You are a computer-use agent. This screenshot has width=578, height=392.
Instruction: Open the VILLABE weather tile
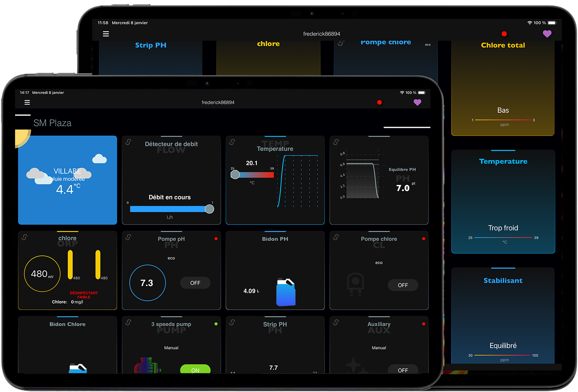pos(67,180)
